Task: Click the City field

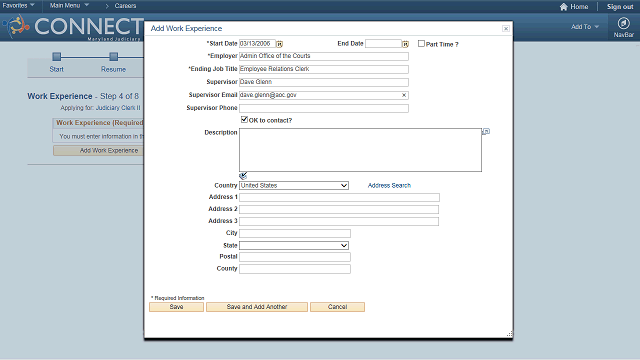Action: (295, 233)
